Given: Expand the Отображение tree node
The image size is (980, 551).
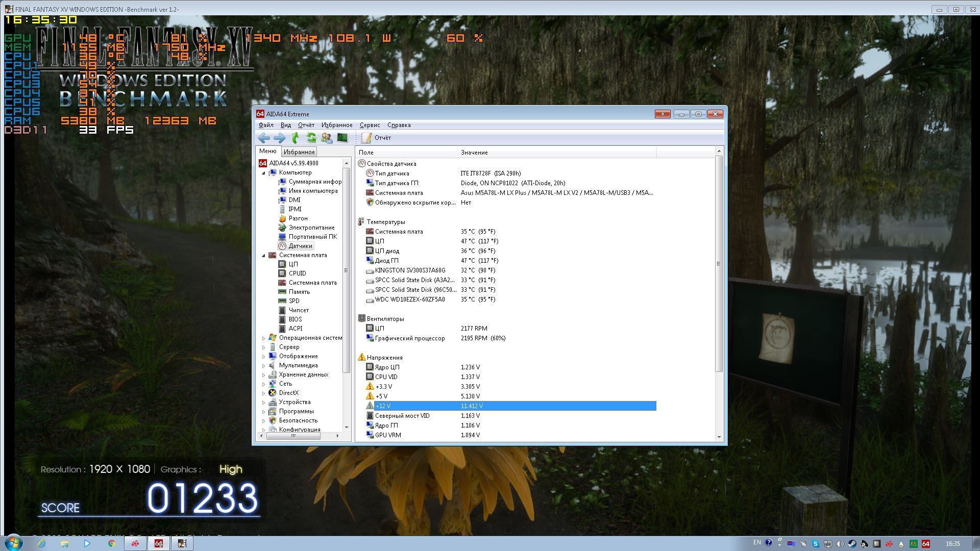Looking at the screenshot, I should tap(264, 357).
